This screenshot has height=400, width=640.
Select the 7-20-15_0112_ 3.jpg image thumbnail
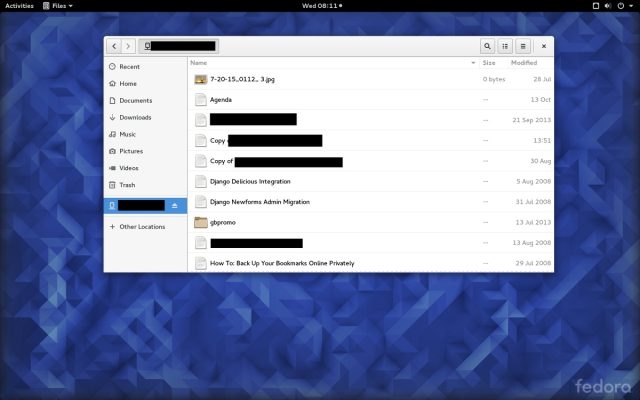click(200, 79)
